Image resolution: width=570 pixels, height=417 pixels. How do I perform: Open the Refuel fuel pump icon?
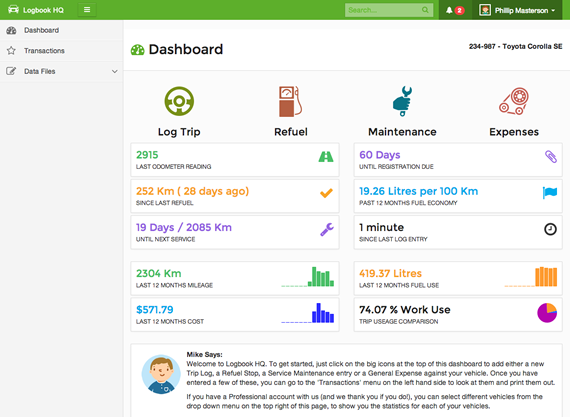coord(290,101)
